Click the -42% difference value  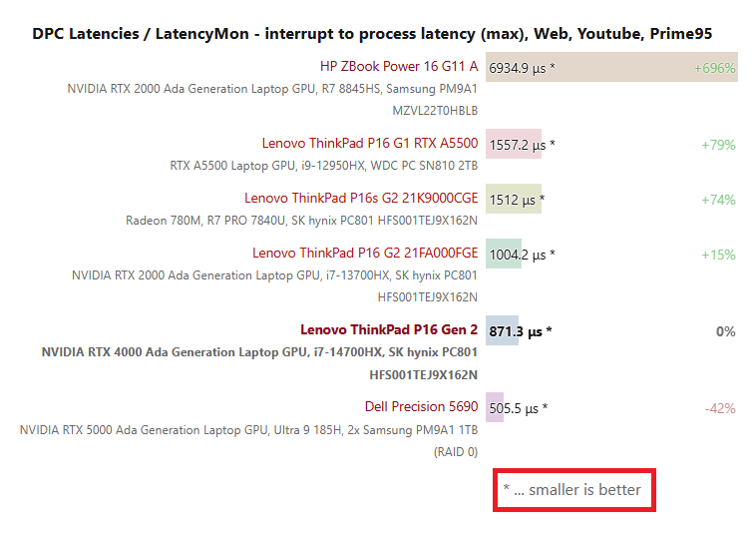pos(720,408)
